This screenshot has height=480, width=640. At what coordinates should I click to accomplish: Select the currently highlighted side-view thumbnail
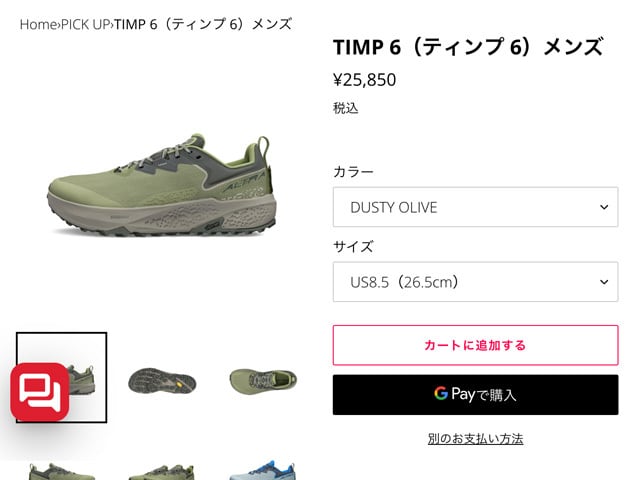click(x=62, y=378)
